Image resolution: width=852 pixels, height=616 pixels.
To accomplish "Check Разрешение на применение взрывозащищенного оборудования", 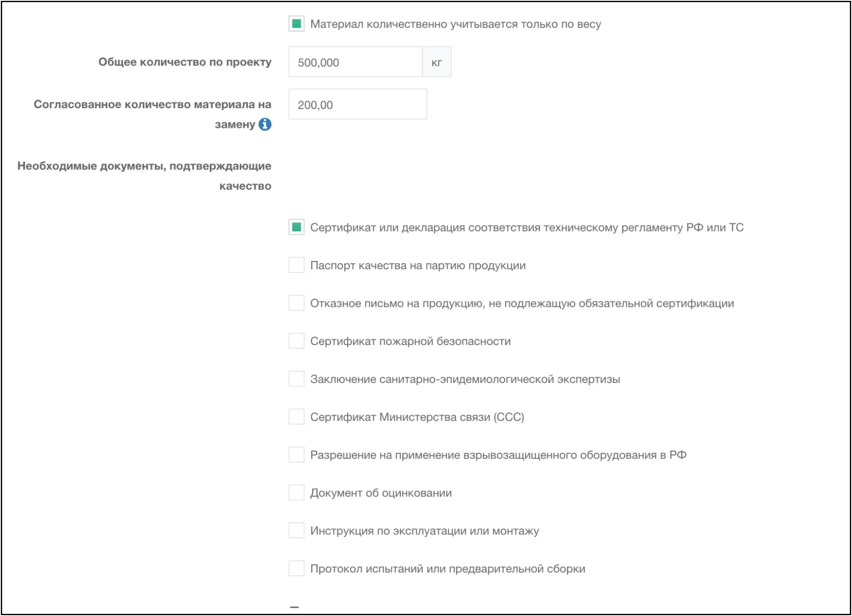I will (296, 454).
